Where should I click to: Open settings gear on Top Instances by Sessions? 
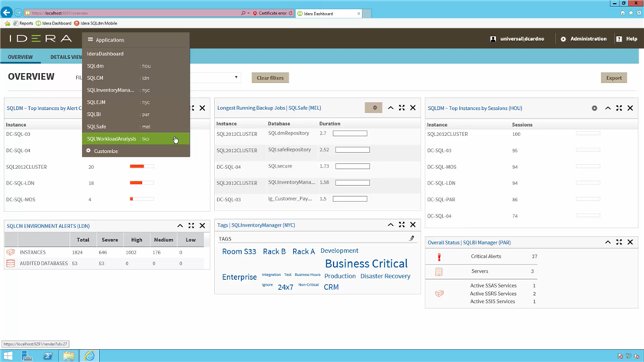point(594,108)
